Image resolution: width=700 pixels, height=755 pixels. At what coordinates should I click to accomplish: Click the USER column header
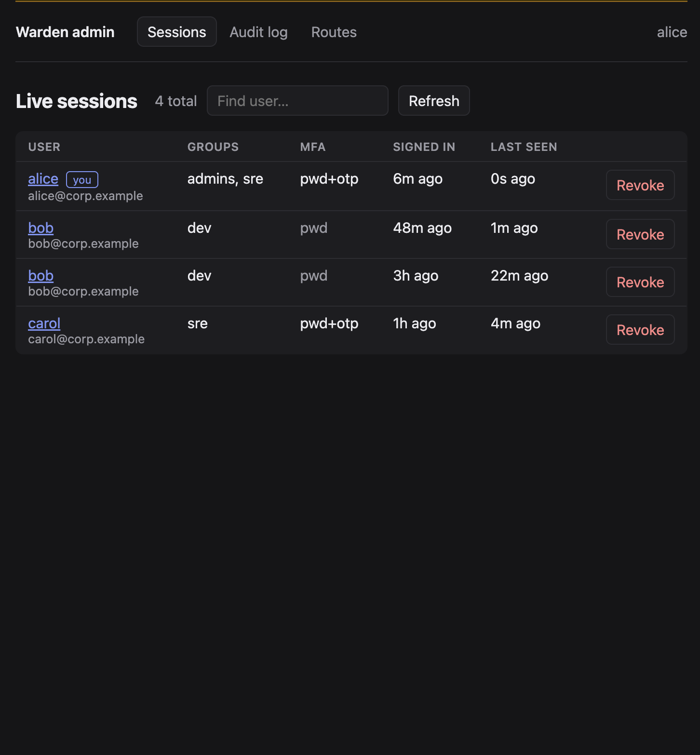(x=44, y=147)
